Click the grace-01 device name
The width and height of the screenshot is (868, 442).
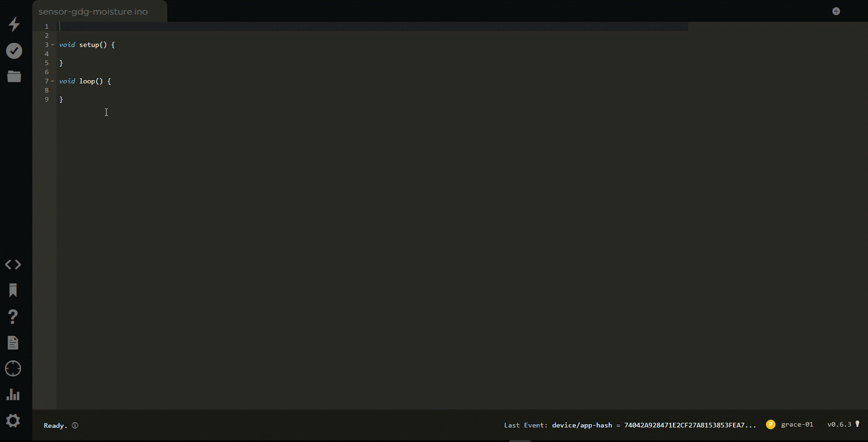click(x=797, y=425)
